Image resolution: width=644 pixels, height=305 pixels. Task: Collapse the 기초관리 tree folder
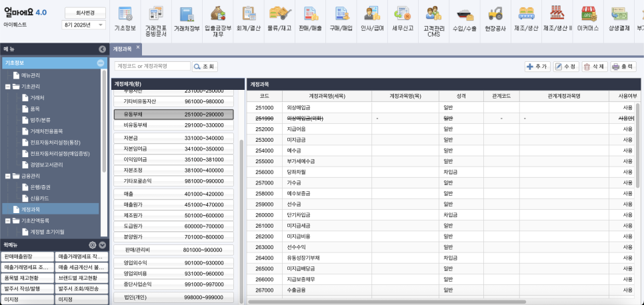[x=7, y=87]
